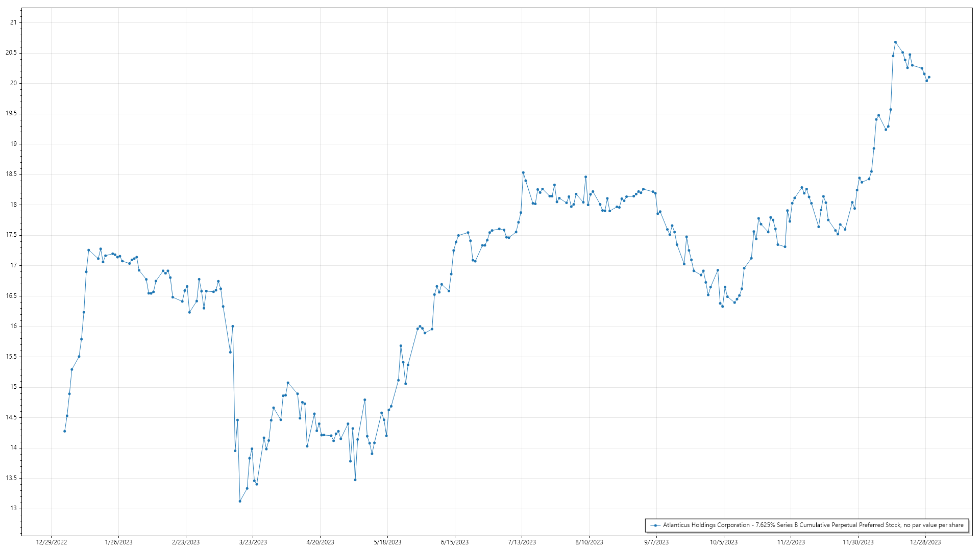Image resolution: width=980 pixels, height=551 pixels.
Task: Click the 5/18/2023 x-axis date label
Action: [387, 542]
